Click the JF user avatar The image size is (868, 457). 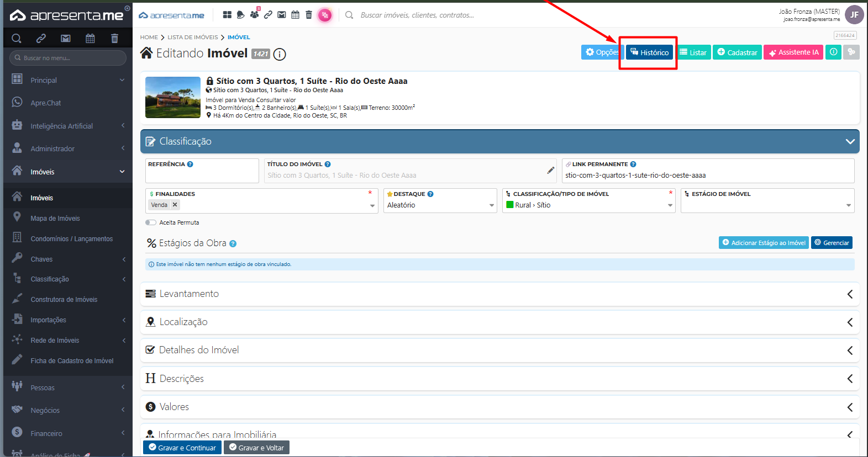point(854,15)
